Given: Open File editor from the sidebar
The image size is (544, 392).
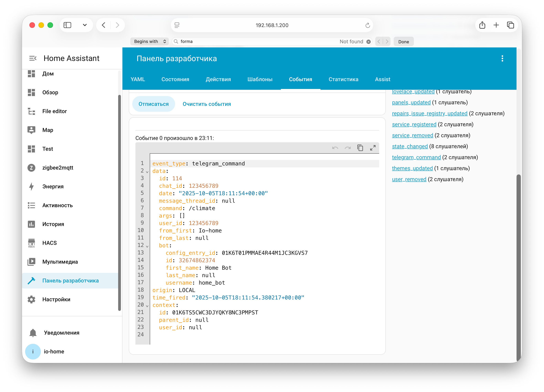Looking at the screenshot, I should coord(54,111).
